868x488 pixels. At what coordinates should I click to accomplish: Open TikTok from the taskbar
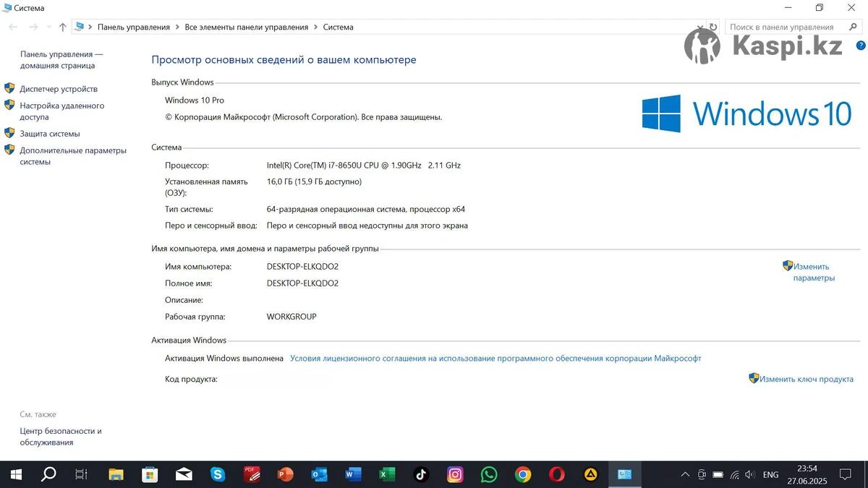pos(421,475)
